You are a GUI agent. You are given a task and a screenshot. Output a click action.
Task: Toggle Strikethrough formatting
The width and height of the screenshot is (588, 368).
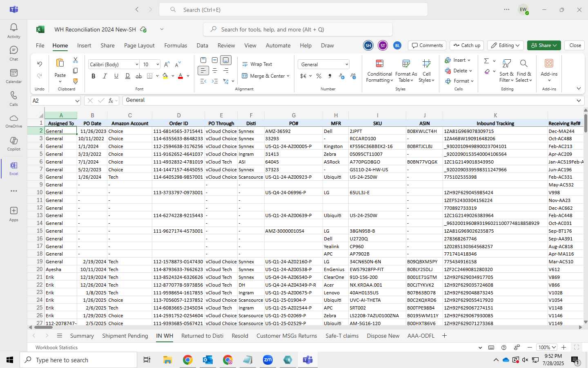point(139,76)
